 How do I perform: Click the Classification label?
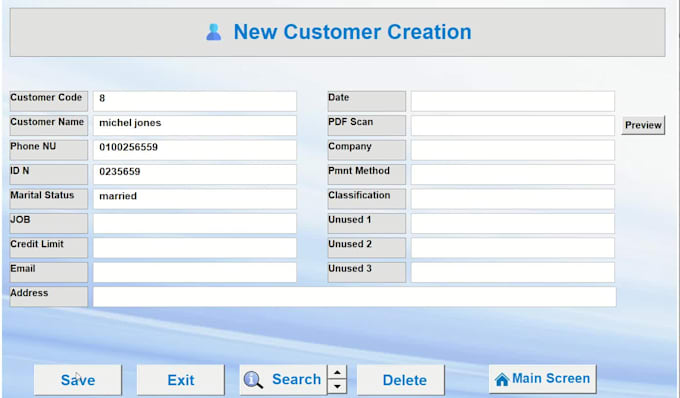tap(366, 199)
